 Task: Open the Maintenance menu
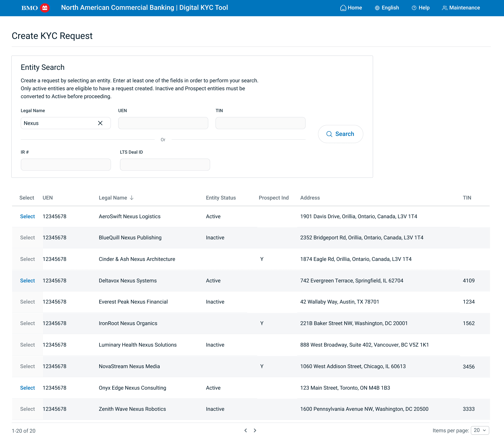(461, 8)
